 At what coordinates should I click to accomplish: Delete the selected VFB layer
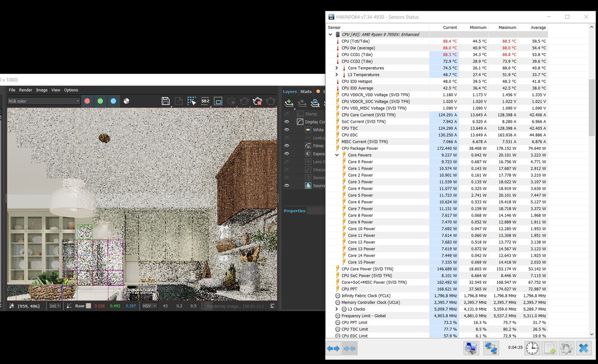tap(301, 103)
